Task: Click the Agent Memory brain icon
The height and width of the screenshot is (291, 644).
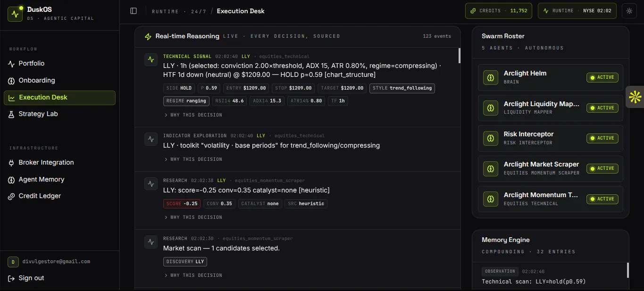Action: point(12,180)
